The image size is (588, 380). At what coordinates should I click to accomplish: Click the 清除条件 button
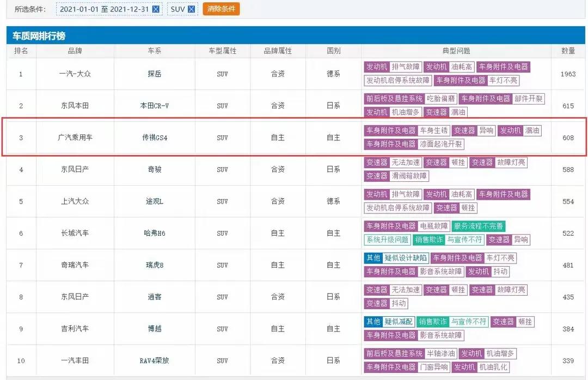tap(221, 9)
